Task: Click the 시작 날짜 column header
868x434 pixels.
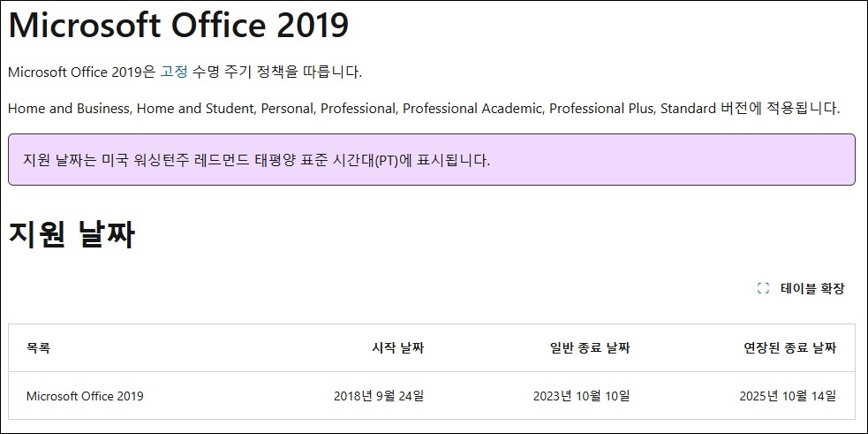Action: tap(398, 348)
